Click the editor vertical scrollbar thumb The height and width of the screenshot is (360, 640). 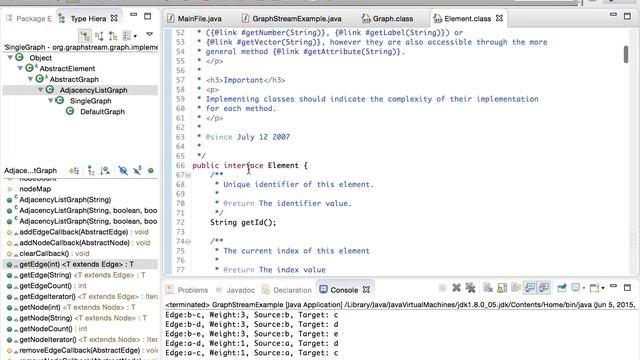[626, 54]
